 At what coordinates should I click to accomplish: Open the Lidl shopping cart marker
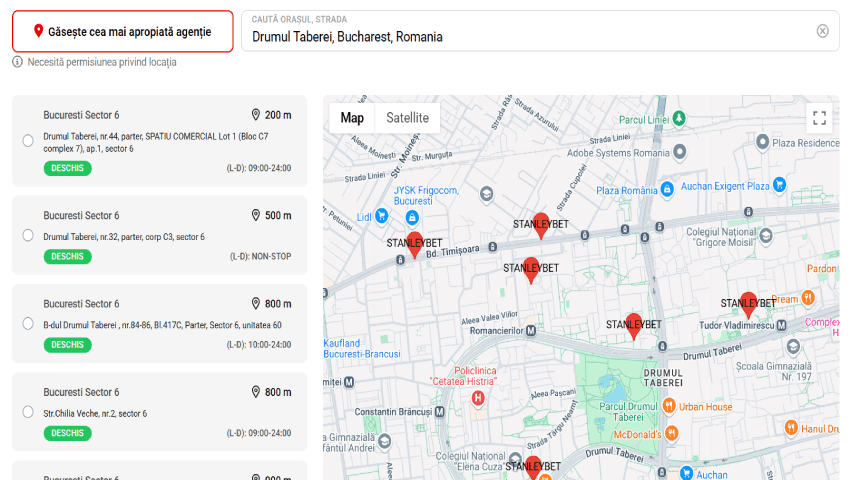(x=382, y=216)
